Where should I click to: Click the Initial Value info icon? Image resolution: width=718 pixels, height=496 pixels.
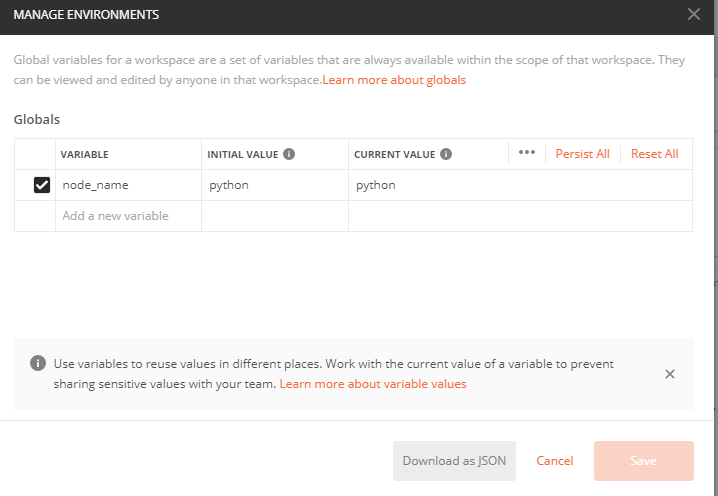[x=289, y=154]
